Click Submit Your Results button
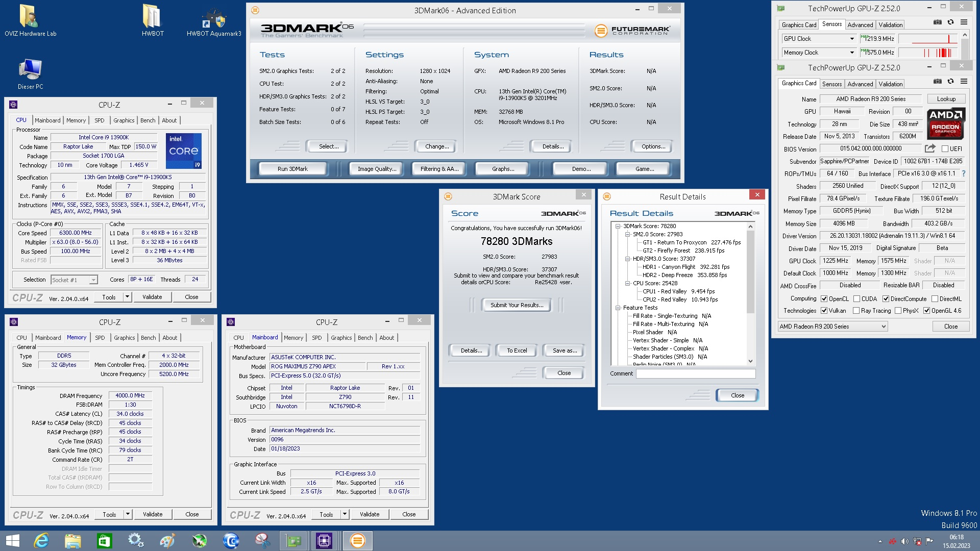The width and height of the screenshot is (980, 551). (517, 305)
